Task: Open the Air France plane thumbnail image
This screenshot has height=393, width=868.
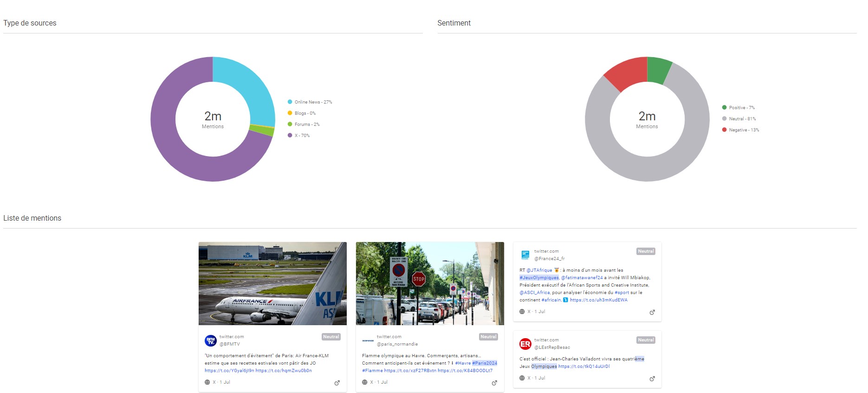Action: click(x=272, y=283)
